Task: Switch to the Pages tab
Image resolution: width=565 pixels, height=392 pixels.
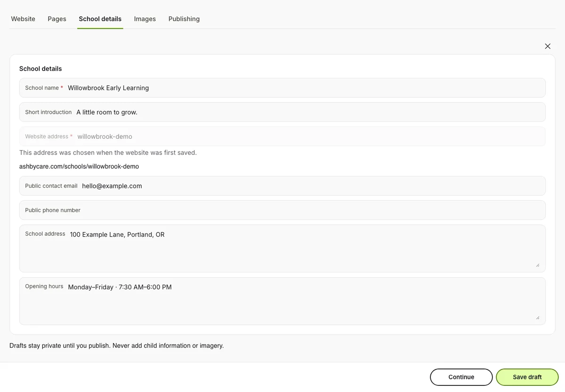Action: point(57,19)
